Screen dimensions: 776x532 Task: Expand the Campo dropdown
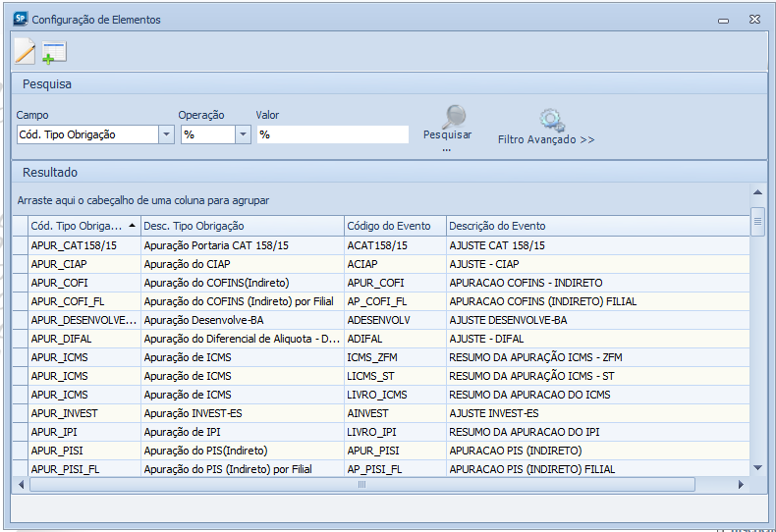166,135
